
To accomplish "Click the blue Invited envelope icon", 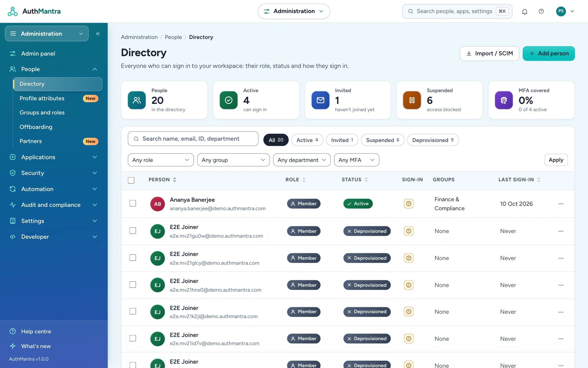I will coord(320,100).
